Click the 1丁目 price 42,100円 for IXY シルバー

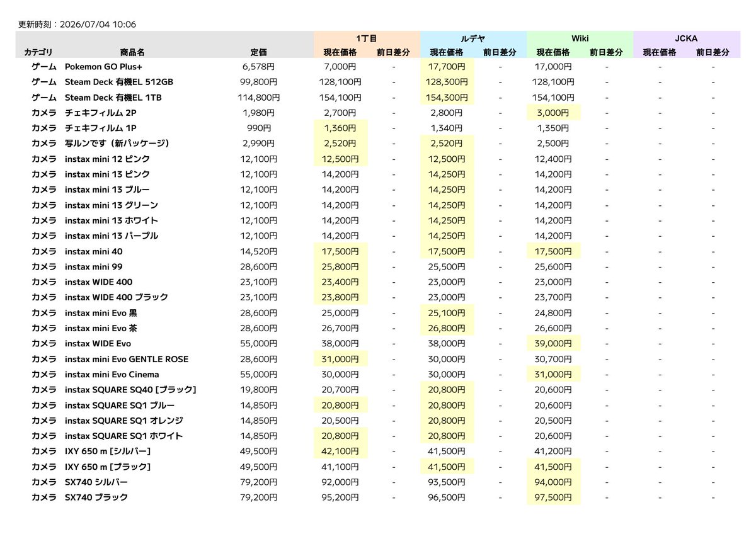coord(340,452)
